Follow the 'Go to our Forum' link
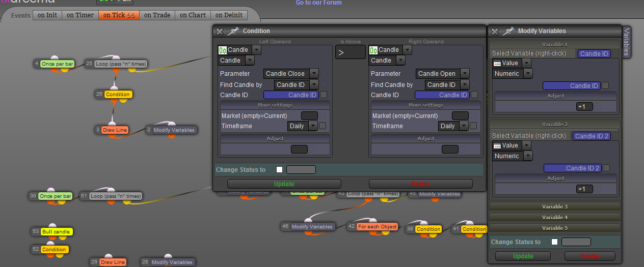This screenshot has width=644, height=267. pyautogui.click(x=319, y=3)
